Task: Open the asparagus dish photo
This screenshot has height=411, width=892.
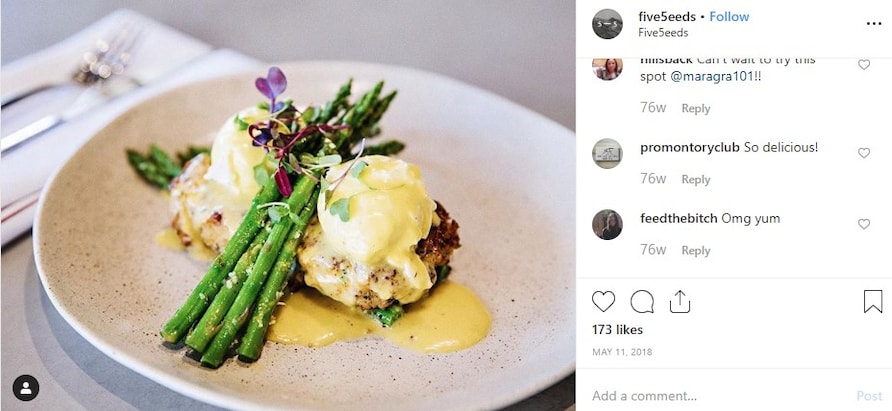Action: (288, 206)
